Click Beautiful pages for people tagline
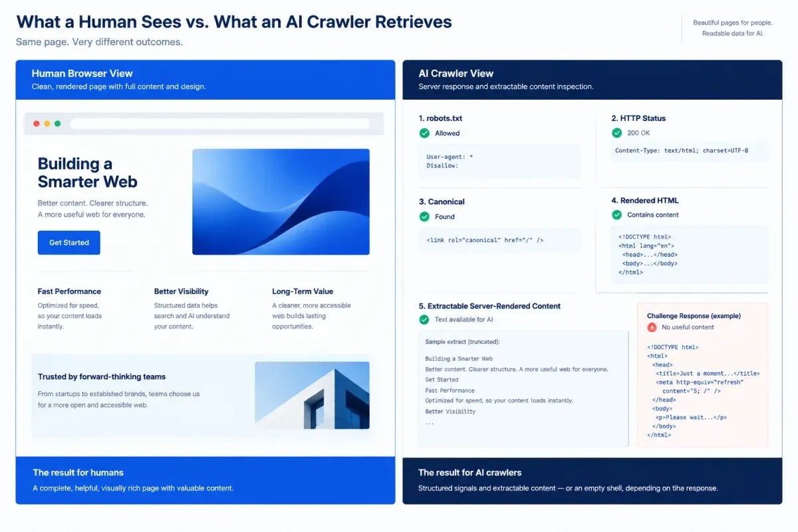The image size is (798, 532). pos(732,23)
